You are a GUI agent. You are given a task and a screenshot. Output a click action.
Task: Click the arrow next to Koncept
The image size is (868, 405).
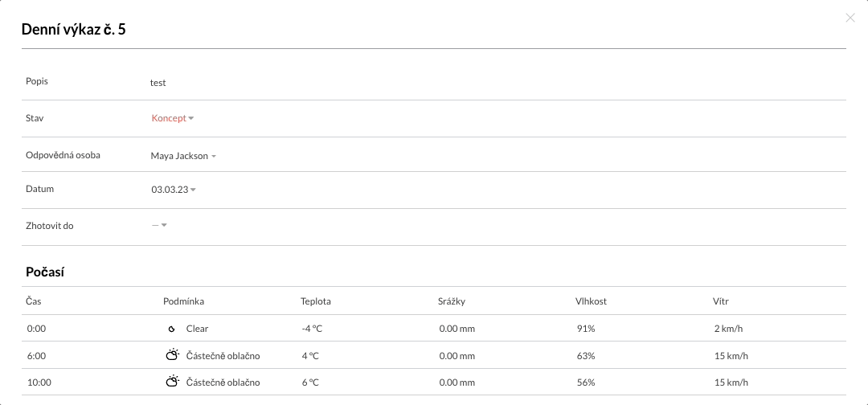191,118
